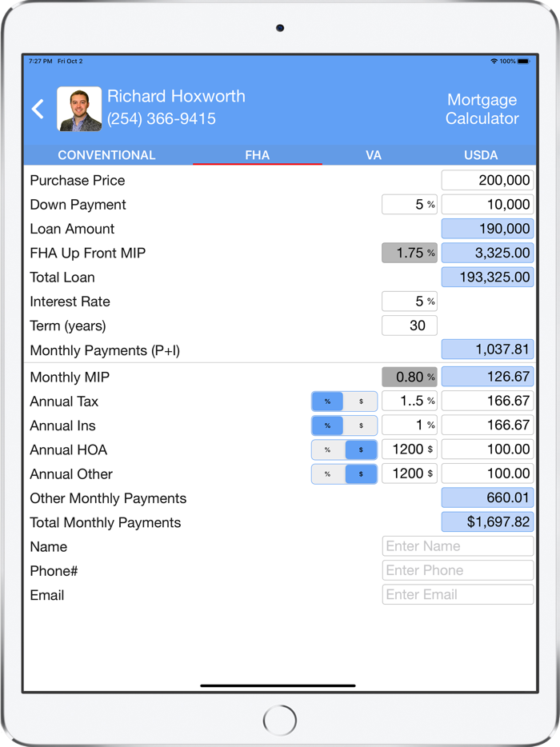Tap the Up Front MIP amount 3,325.00
The width and height of the screenshot is (560, 747).
pos(487,253)
